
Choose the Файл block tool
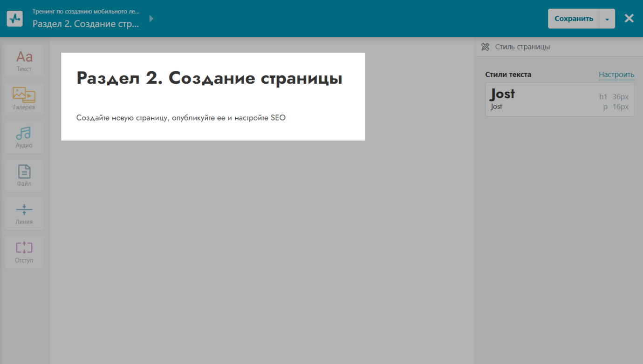click(x=24, y=175)
